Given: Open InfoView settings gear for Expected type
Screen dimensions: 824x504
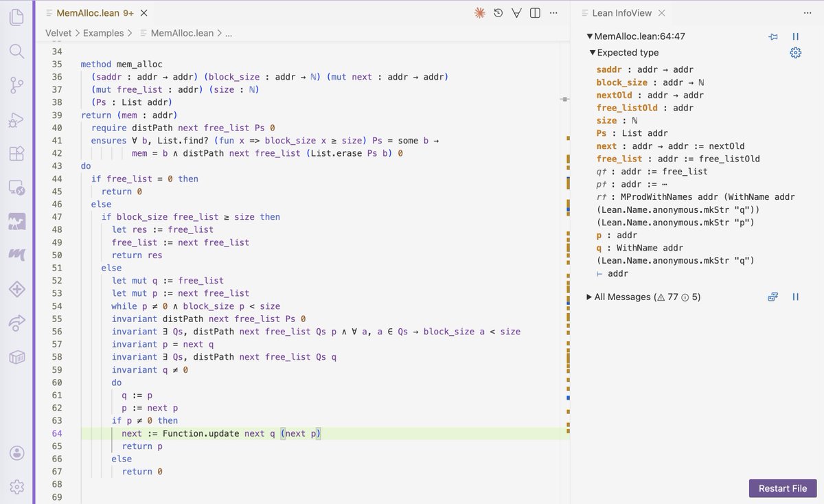Looking at the screenshot, I should 796,53.
